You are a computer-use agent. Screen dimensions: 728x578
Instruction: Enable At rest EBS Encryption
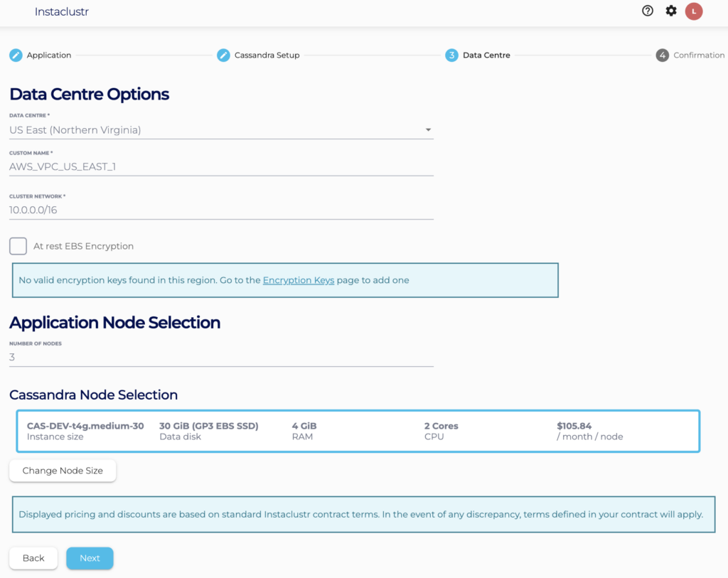coord(18,245)
